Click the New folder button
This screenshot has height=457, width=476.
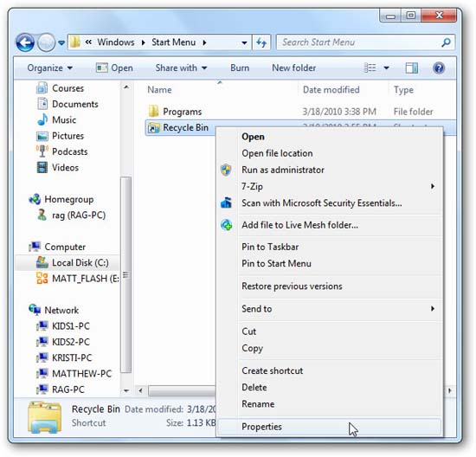(294, 68)
